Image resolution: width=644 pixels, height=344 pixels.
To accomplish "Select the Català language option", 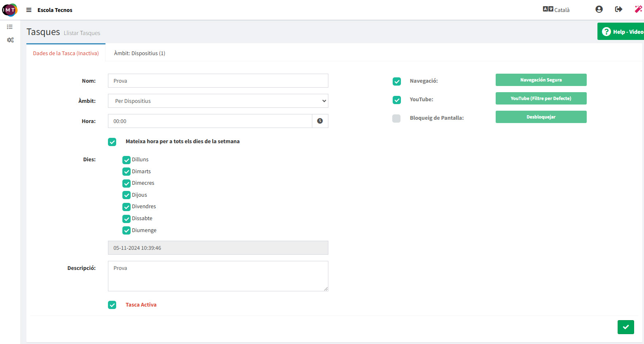I will click(x=562, y=10).
